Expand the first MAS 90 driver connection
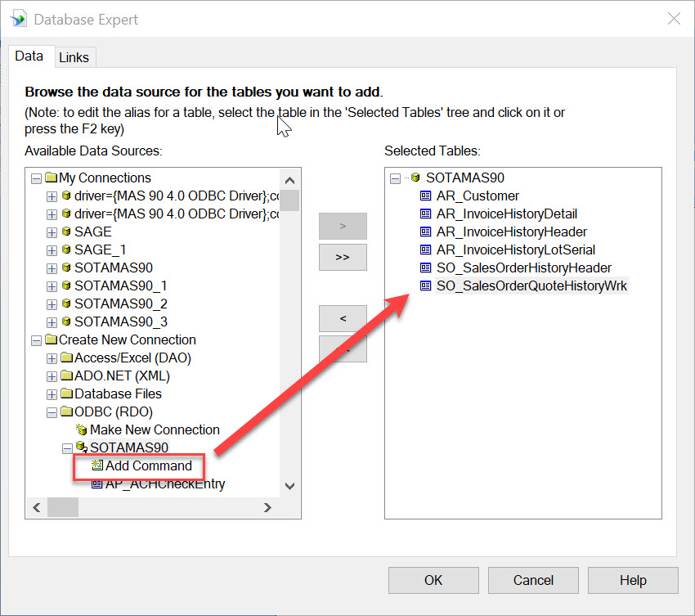The image size is (695, 616). (x=52, y=196)
